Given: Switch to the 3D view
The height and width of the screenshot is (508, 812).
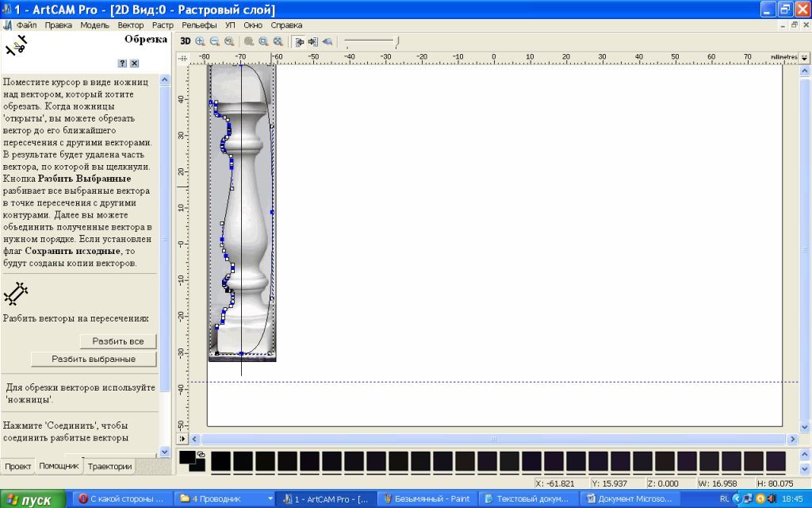Looking at the screenshot, I should [x=186, y=41].
